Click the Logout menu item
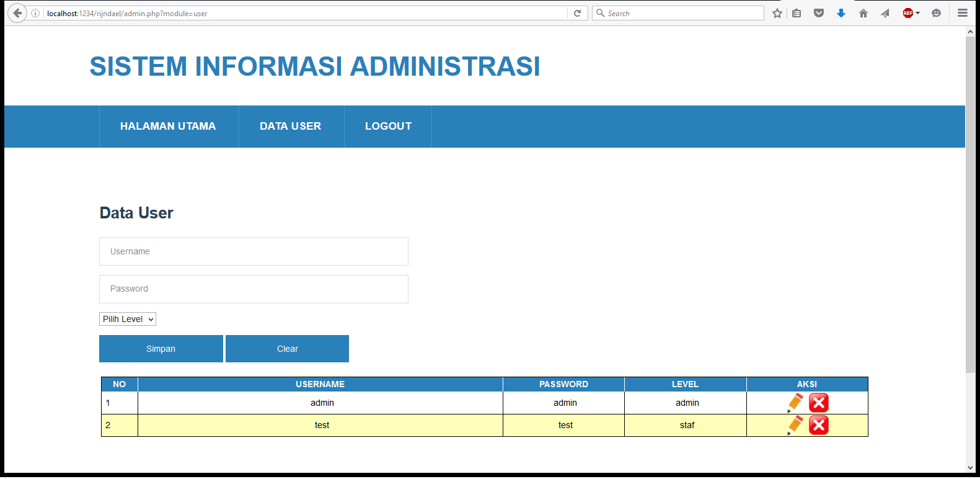This screenshot has height=479, width=980. [388, 126]
